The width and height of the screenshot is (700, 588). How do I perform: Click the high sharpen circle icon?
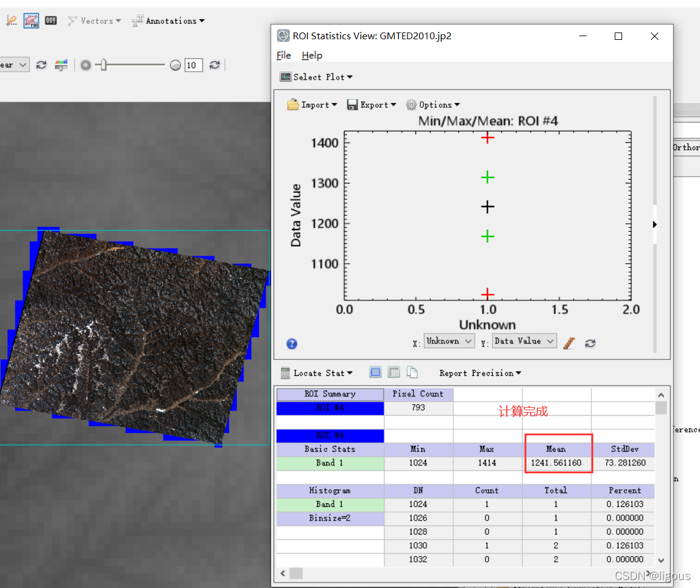(x=175, y=66)
